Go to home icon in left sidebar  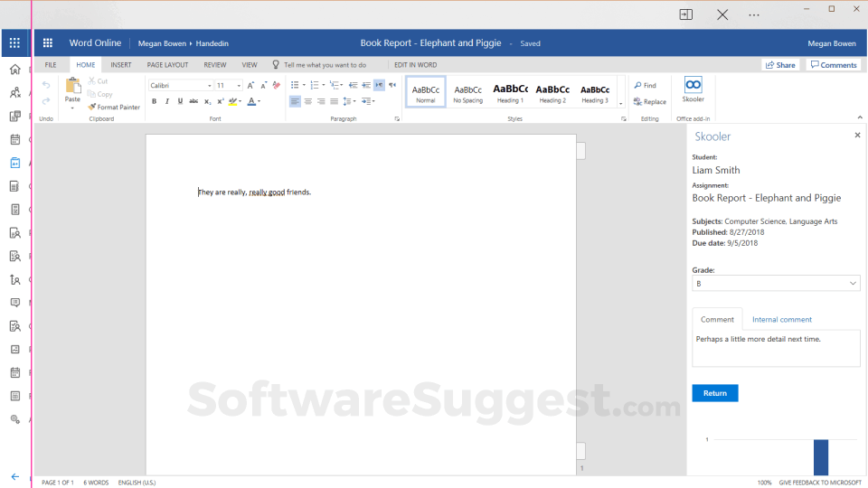15,70
